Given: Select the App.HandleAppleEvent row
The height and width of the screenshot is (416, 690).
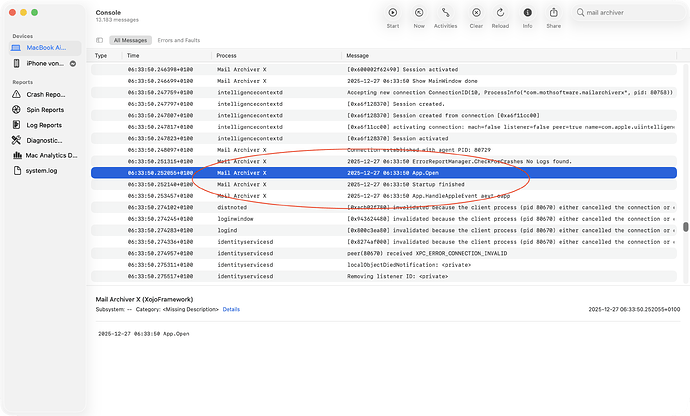Looking at the screenshot, I should tap(384, 196).
